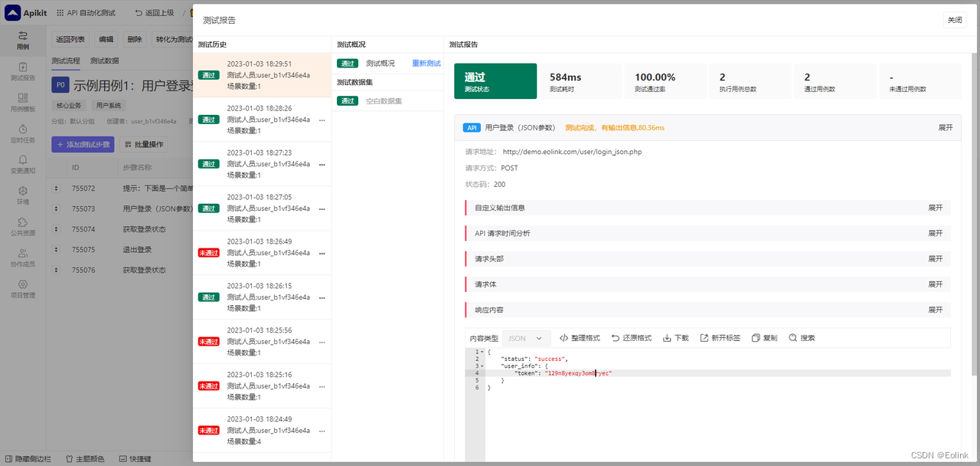Viewport: 980px width, 466px height.
Task: Switch to 测试流程 tab
Action: [66, 61]
